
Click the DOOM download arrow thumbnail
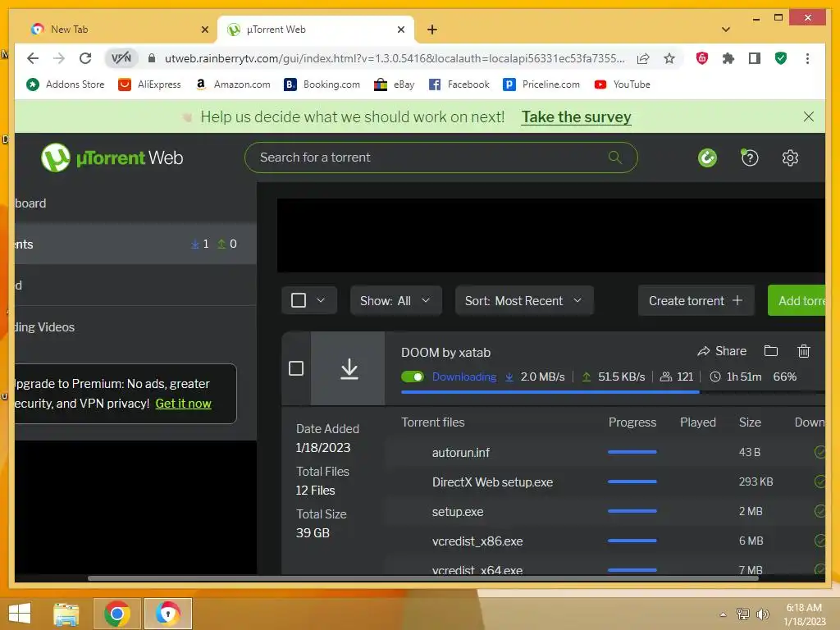click(349, 368)
